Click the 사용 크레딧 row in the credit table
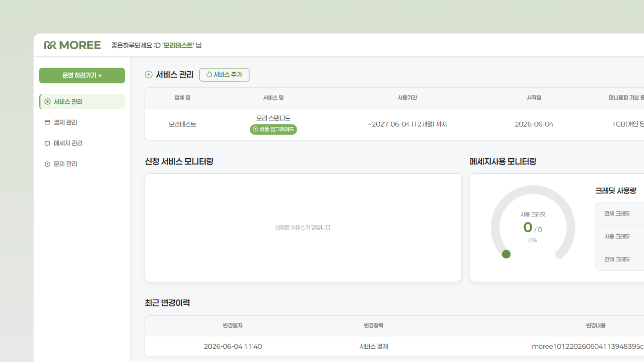The image size is (644, 362). point(620,236)
